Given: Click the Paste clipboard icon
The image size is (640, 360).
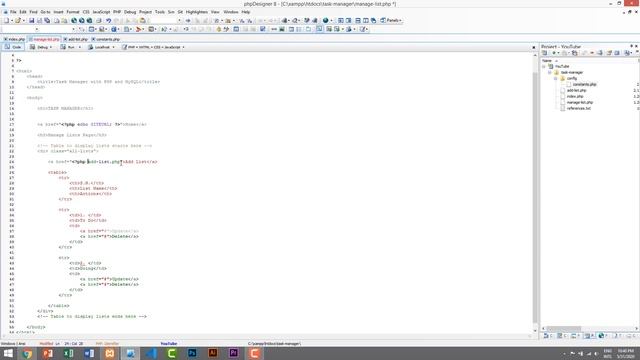Looking at the screenshot, I should point(142,20).
